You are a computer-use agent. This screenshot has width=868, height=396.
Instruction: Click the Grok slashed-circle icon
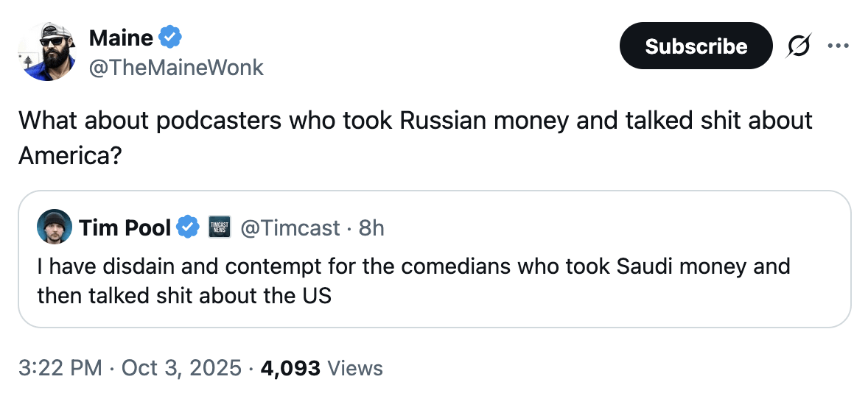[x=797, y=46]
